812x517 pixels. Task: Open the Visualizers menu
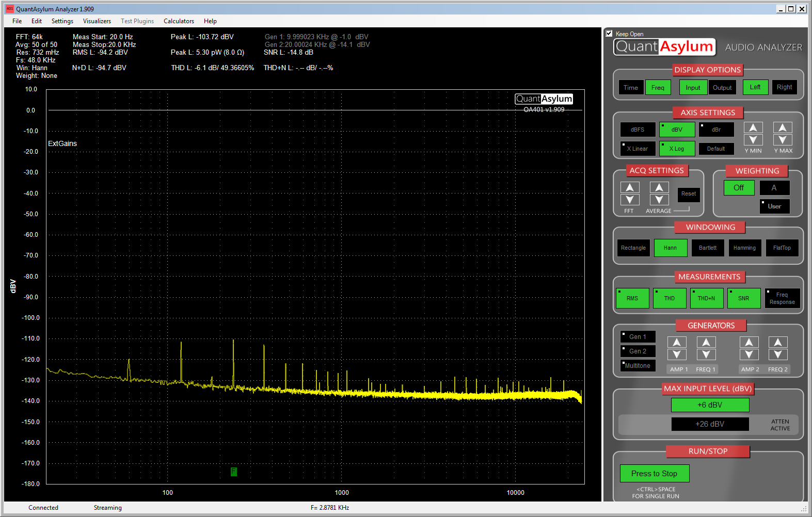[x=97, y=21]
